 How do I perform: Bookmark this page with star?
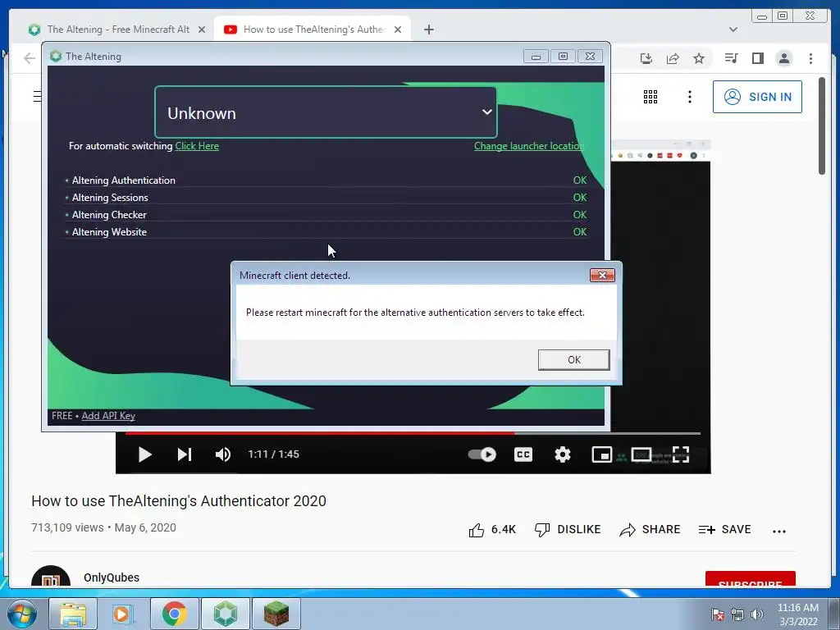(699, 58)
